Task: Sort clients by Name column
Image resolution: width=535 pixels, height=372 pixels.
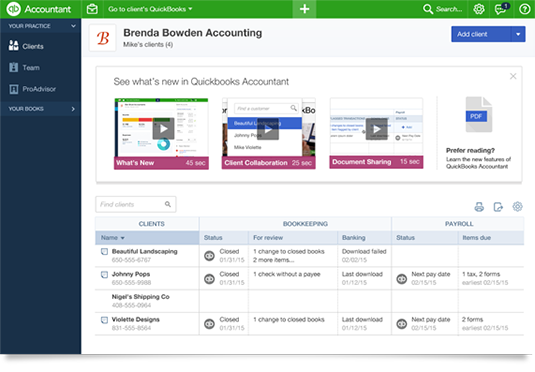Action: 147,238
